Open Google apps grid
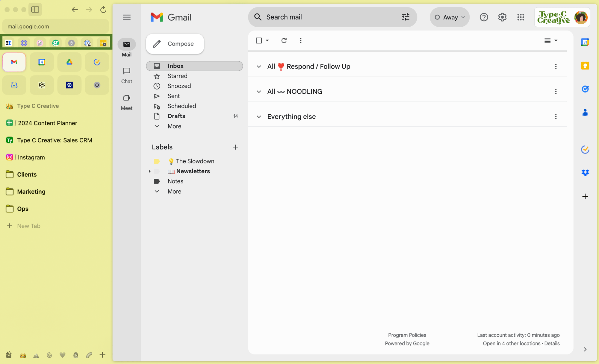599x364 pixels. (x=521, y=17)
